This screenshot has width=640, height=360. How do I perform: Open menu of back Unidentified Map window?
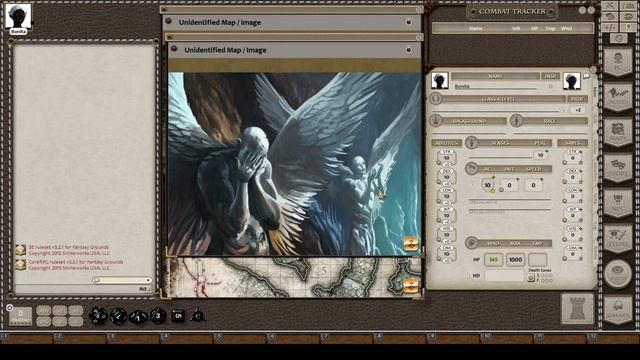click(168, 21)
